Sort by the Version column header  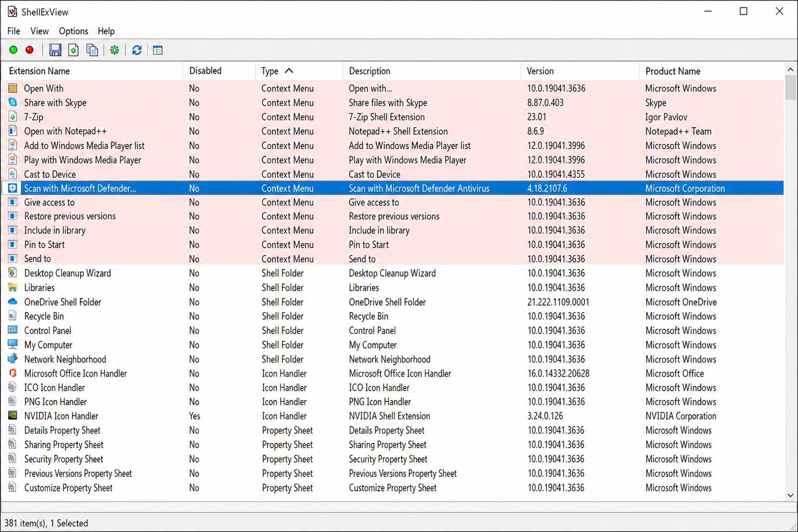click(x=580, y=71)
